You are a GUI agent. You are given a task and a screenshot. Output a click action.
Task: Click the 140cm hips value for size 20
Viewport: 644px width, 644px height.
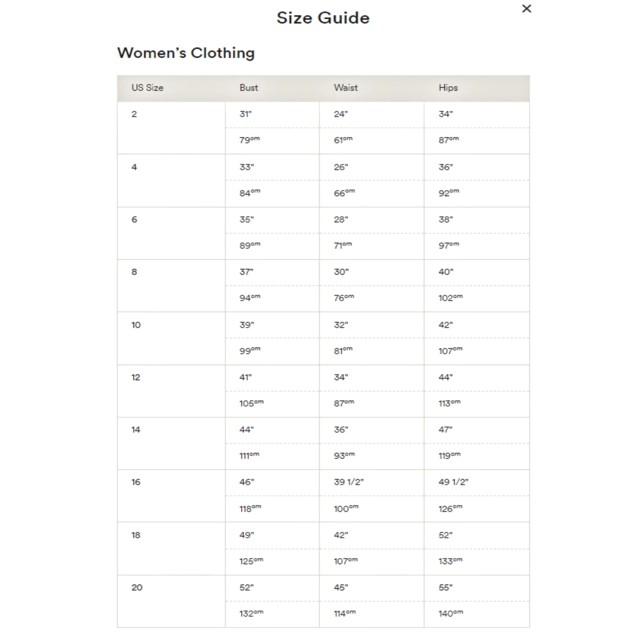(x=451, y=614)
